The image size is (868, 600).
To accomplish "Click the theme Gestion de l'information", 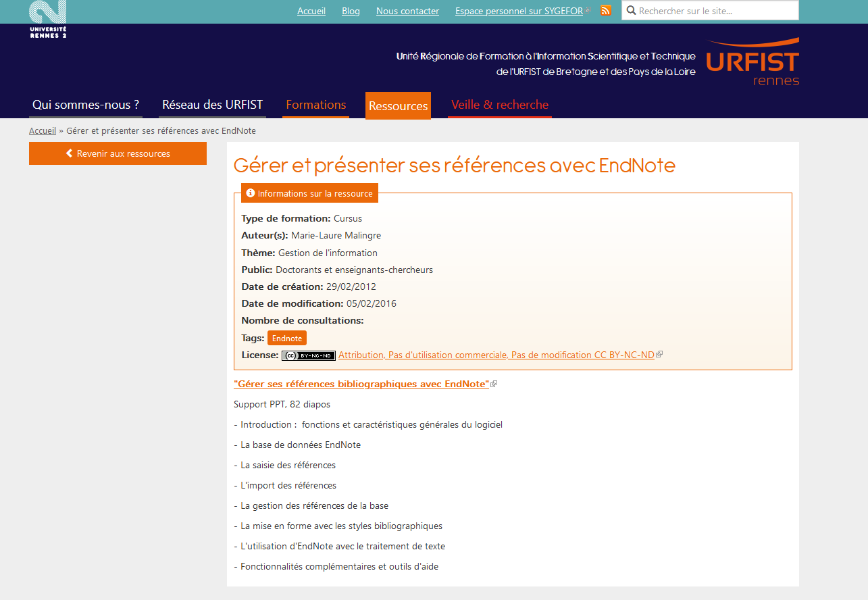I will pos(328,253).
